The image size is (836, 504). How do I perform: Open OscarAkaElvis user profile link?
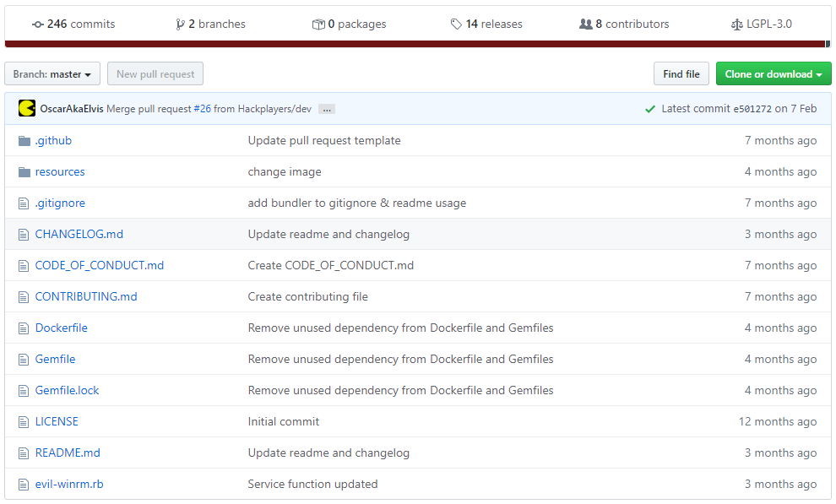72,109
